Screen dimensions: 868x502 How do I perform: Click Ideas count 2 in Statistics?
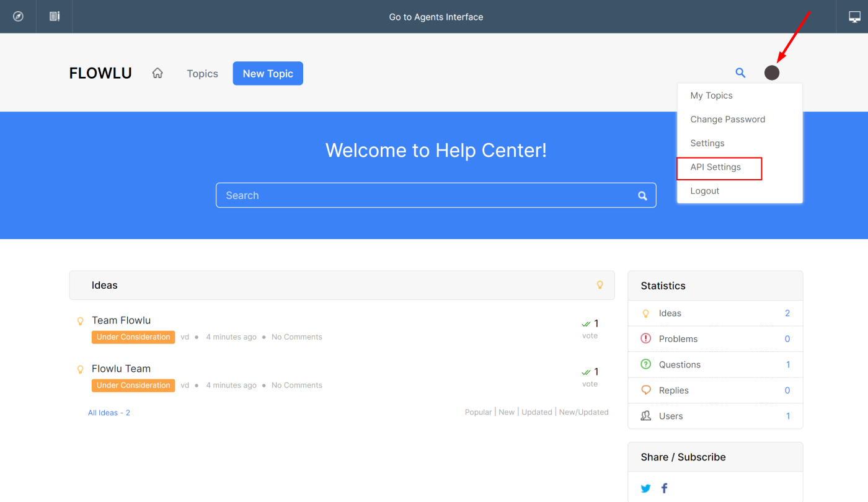[787, 314]
